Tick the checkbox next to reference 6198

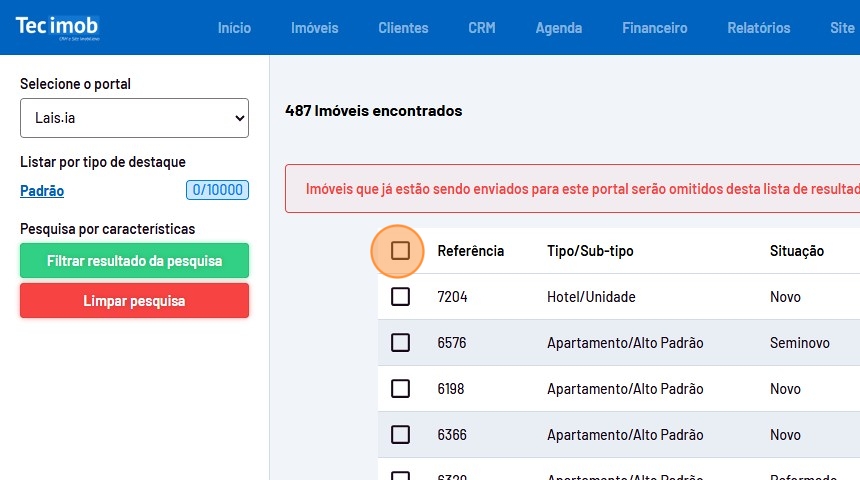(400, 389)
